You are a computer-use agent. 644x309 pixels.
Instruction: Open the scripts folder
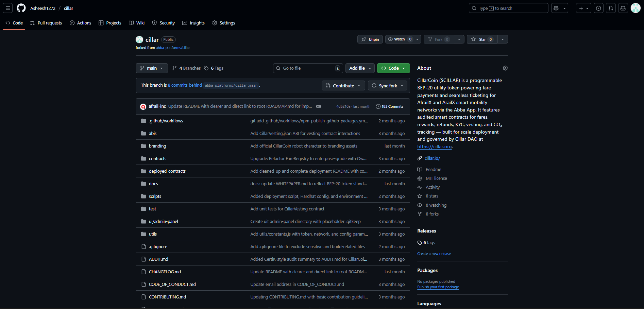pos(155,196)
